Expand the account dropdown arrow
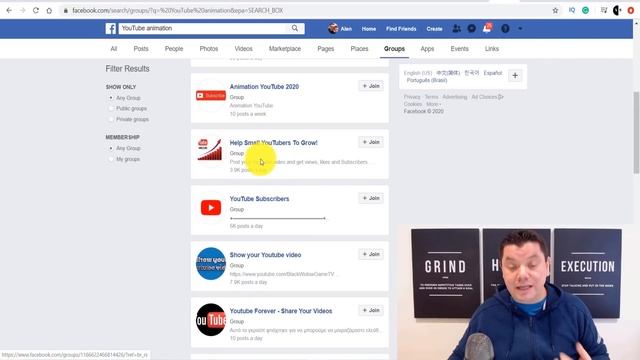Viewport: 640px width, 360px height. click(520, 29)
